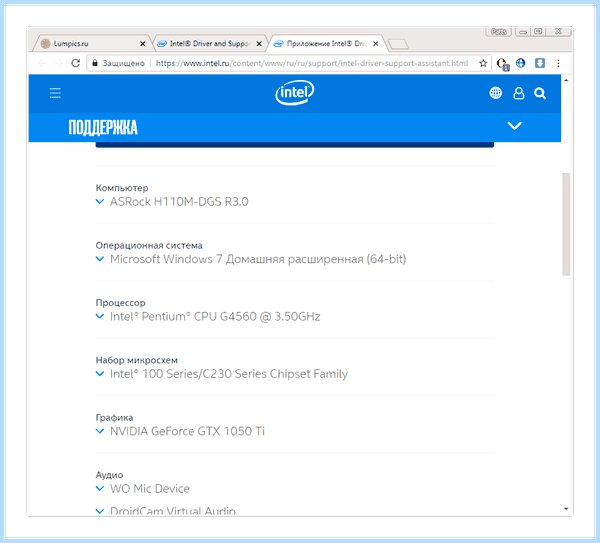Click the Intel logo
Viewport: 600px width, 543px height.
(x=295, y=92)
